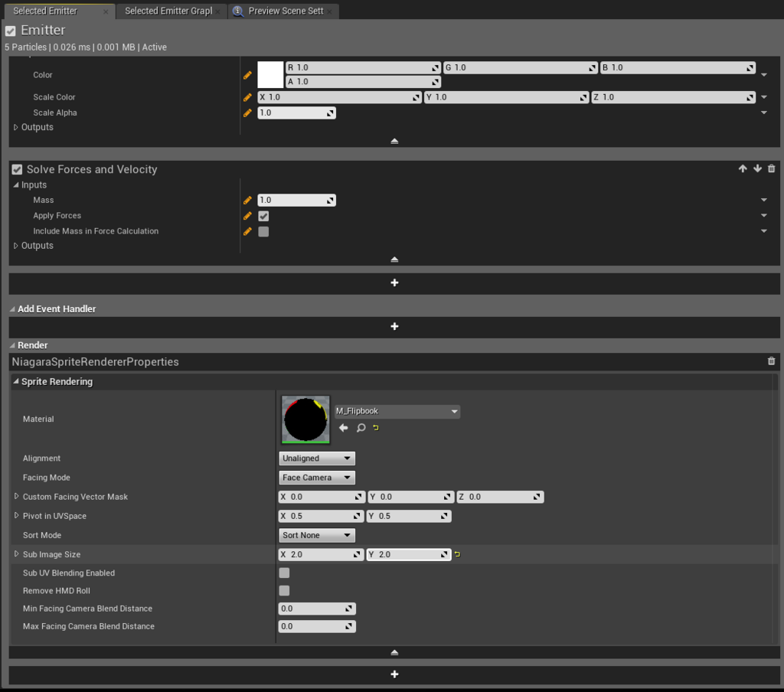Click the pencil icon beside Mass

[x=247, y=201]
